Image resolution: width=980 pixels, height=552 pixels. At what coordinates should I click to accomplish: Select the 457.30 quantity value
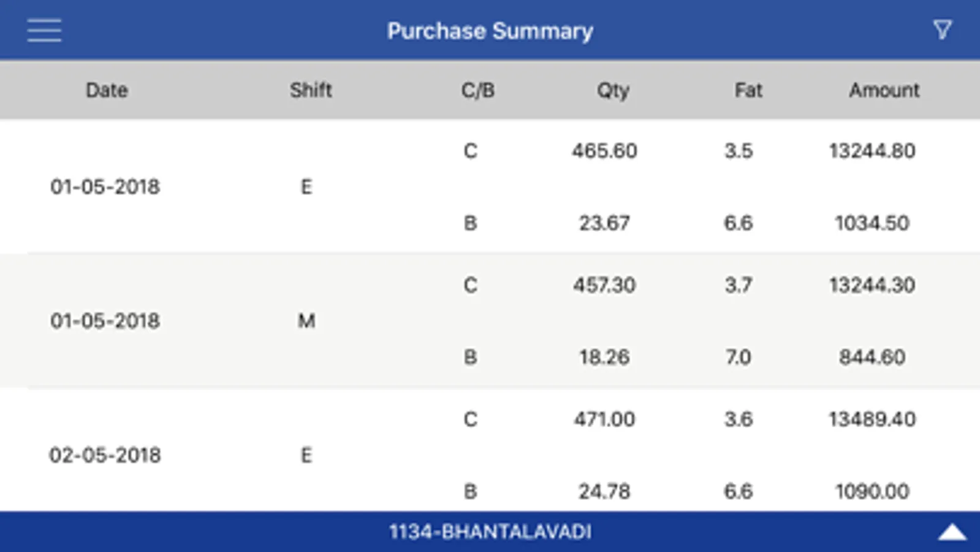604,285
